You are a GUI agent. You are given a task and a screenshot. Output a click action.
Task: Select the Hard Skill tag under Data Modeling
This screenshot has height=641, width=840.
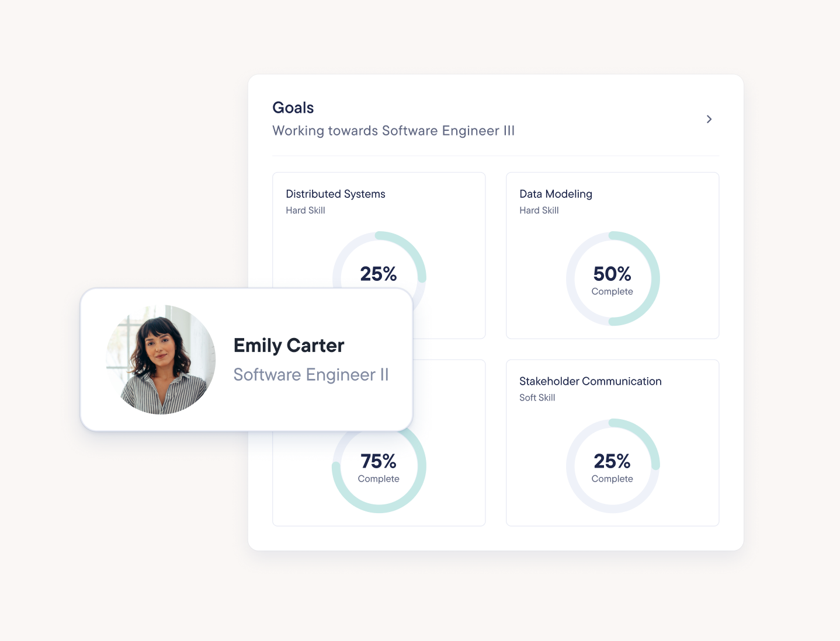click(x=539, y=210)
